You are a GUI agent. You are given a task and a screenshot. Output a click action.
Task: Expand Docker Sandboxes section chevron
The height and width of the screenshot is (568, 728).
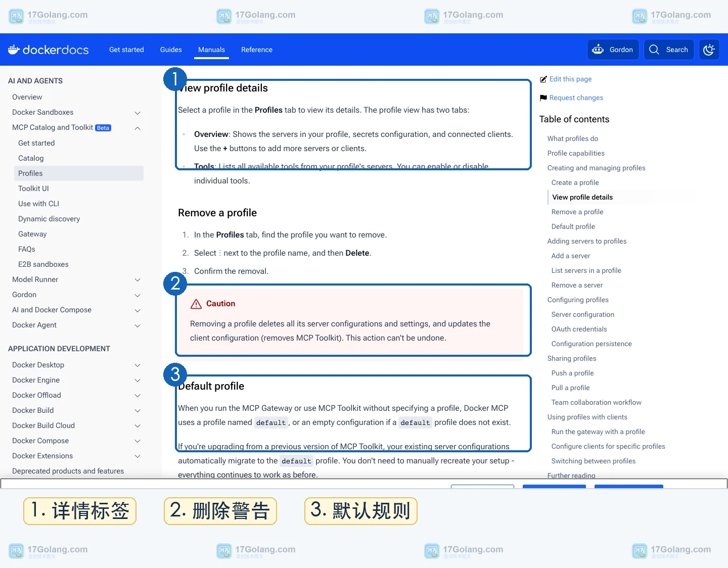138,113
